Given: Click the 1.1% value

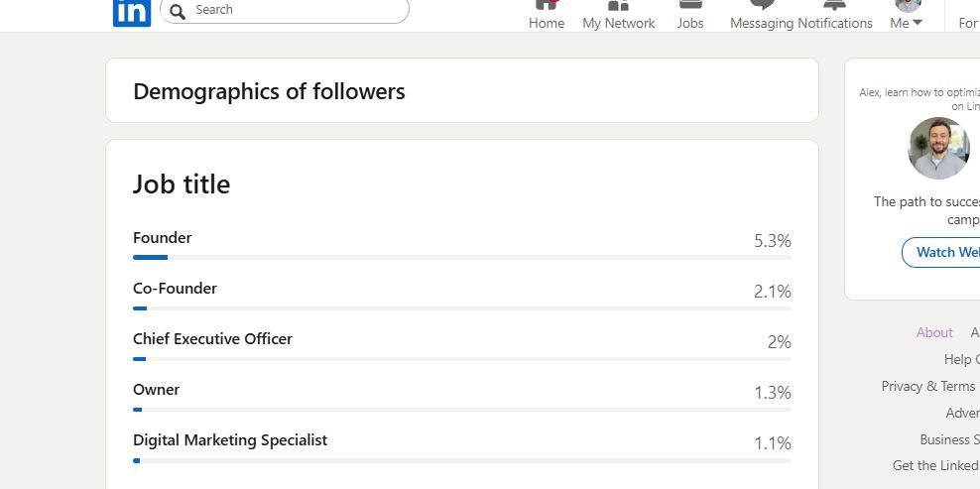Looking at the screenshot, I should click(773, 443).
